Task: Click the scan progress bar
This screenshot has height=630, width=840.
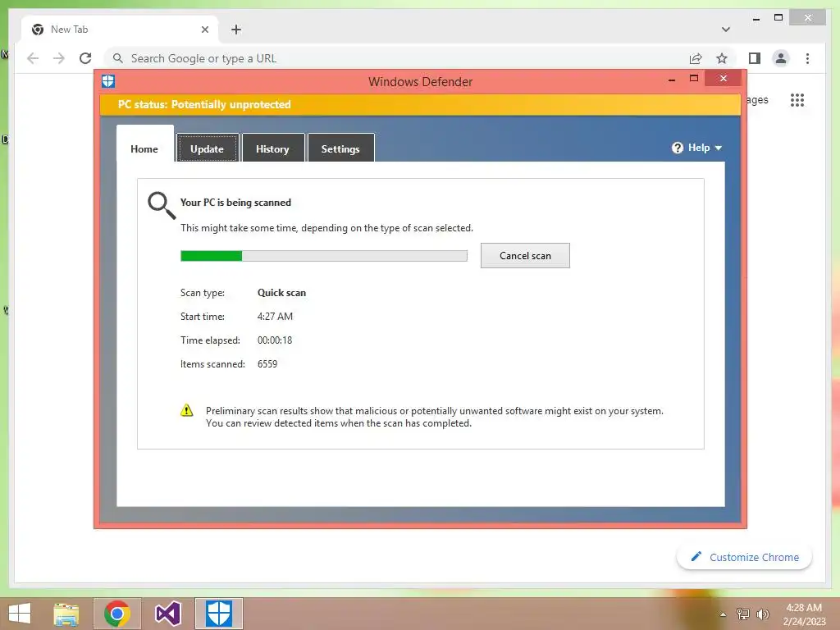Action: pos(323,256)
